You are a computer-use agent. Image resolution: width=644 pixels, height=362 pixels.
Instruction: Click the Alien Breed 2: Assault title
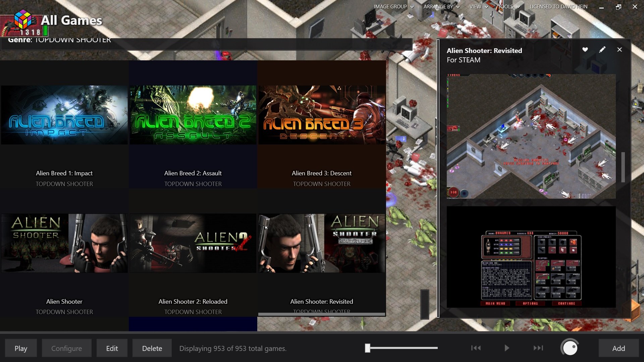click(x=193, y=173)
